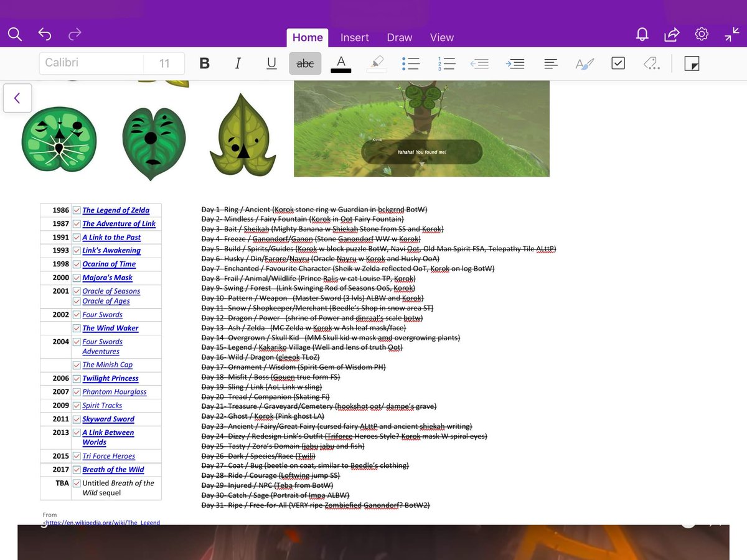Viewport: 747px width, 560px height.
Task: Pick the black font color
Action: 341,63
